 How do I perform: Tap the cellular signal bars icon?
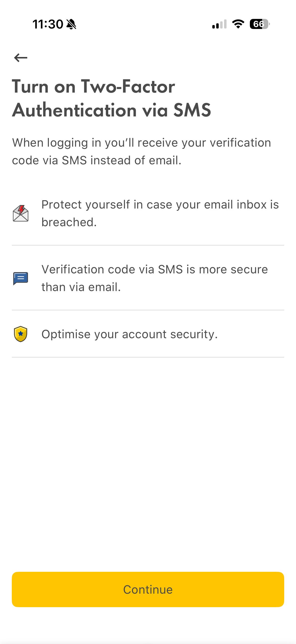(x=219, y=24)
